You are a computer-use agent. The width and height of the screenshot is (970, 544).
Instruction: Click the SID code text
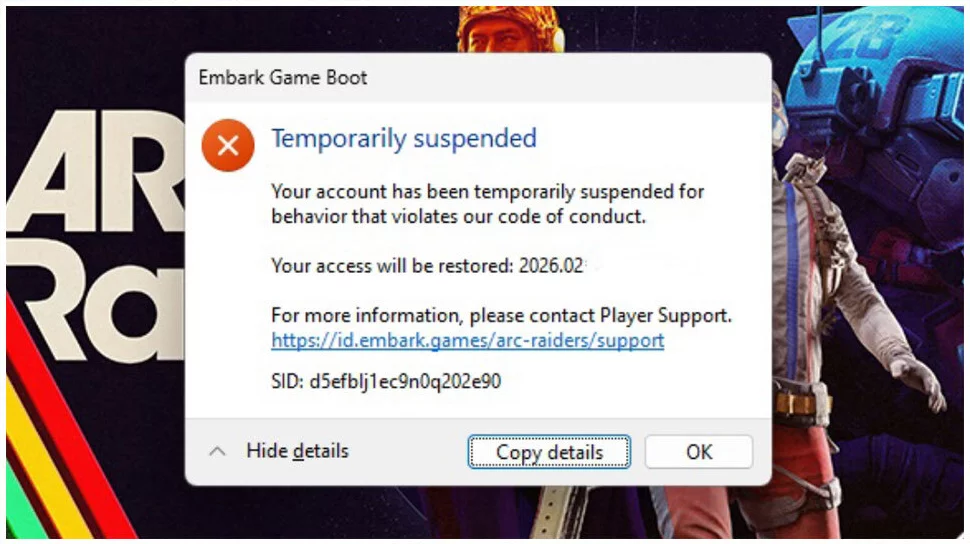(386, 381)
